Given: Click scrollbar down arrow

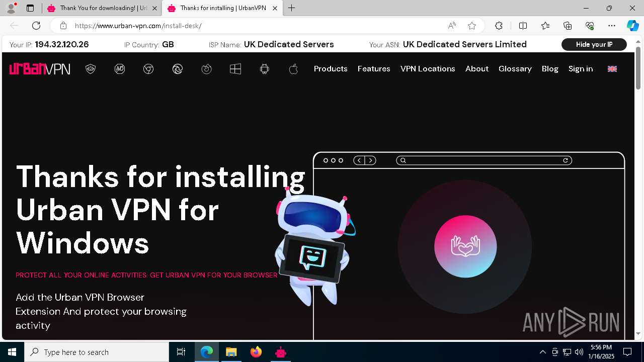Looking at the screenshot, I should 638,333.
